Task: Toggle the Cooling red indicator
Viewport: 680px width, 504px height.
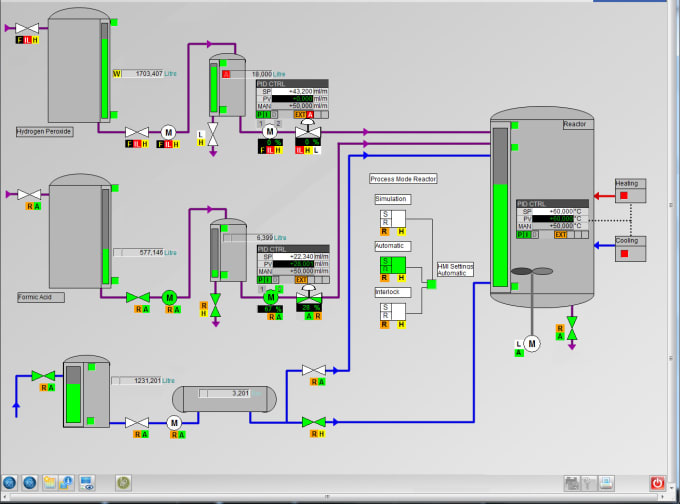Action: 624,253
